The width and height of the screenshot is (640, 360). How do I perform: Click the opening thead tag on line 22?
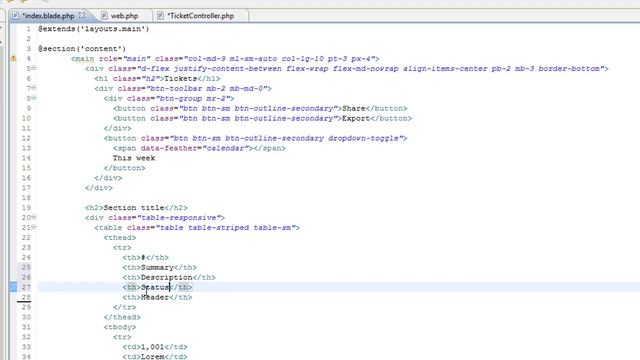(x=120, y=238)
